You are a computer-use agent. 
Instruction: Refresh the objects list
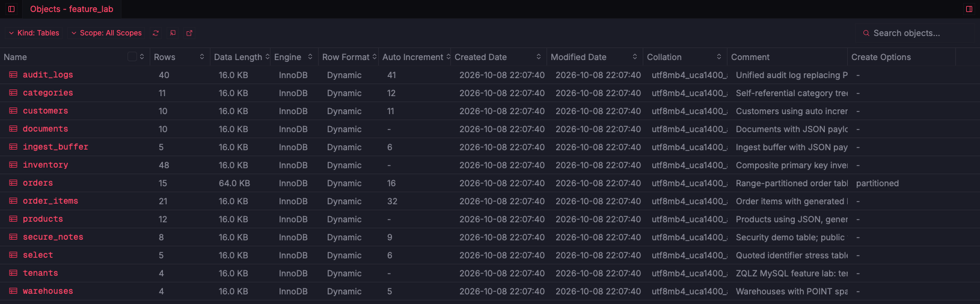(156, 33)
